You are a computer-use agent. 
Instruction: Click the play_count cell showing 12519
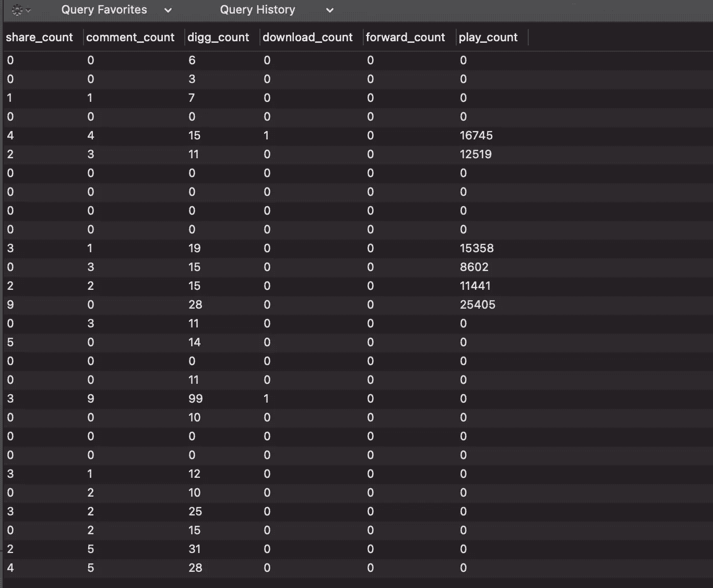(476, 155)
